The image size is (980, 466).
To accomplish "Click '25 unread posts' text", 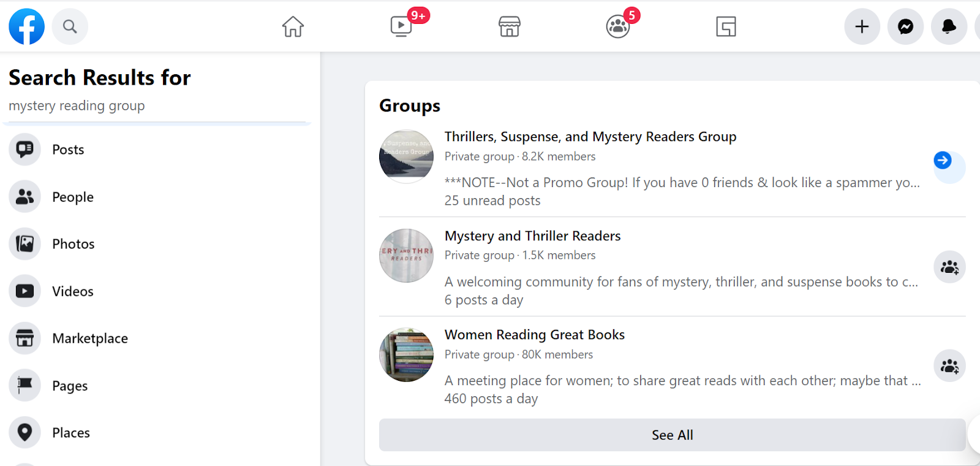I will (x=492, y=201).
